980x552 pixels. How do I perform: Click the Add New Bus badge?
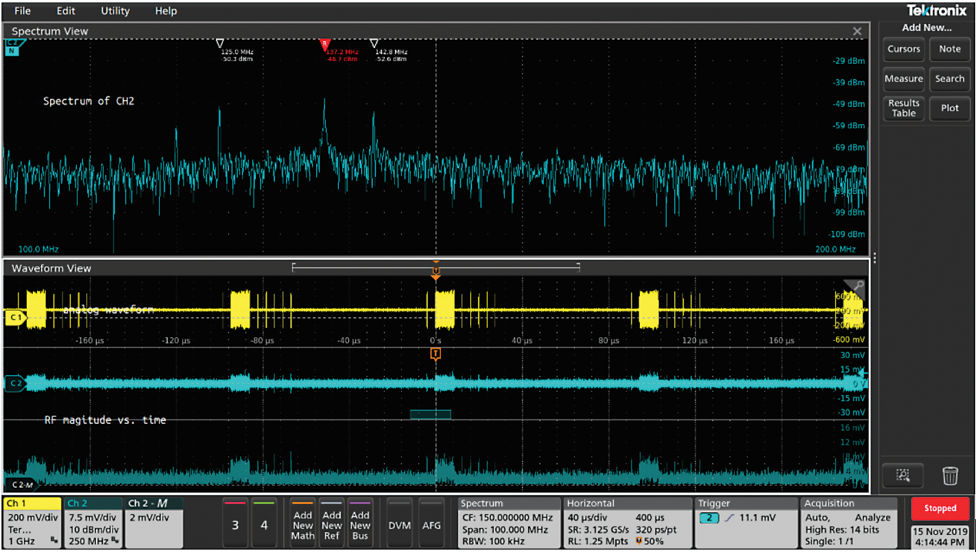(x=360, y=523)
